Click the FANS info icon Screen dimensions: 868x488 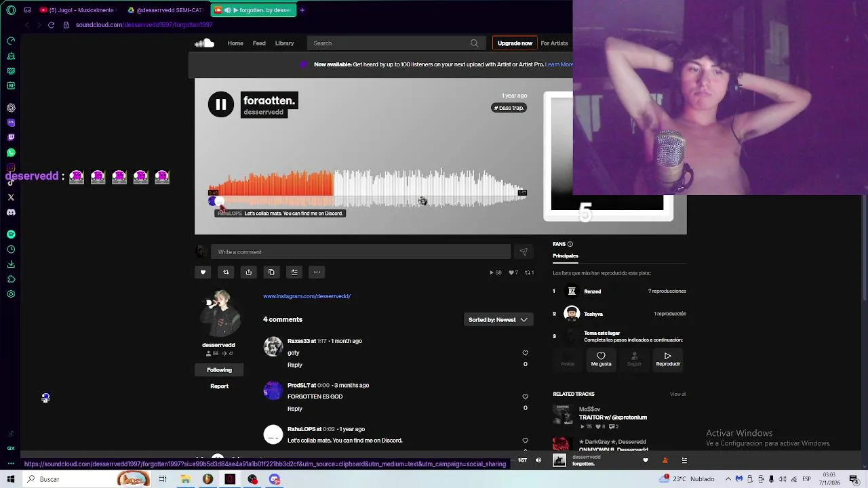click(570, 244)
